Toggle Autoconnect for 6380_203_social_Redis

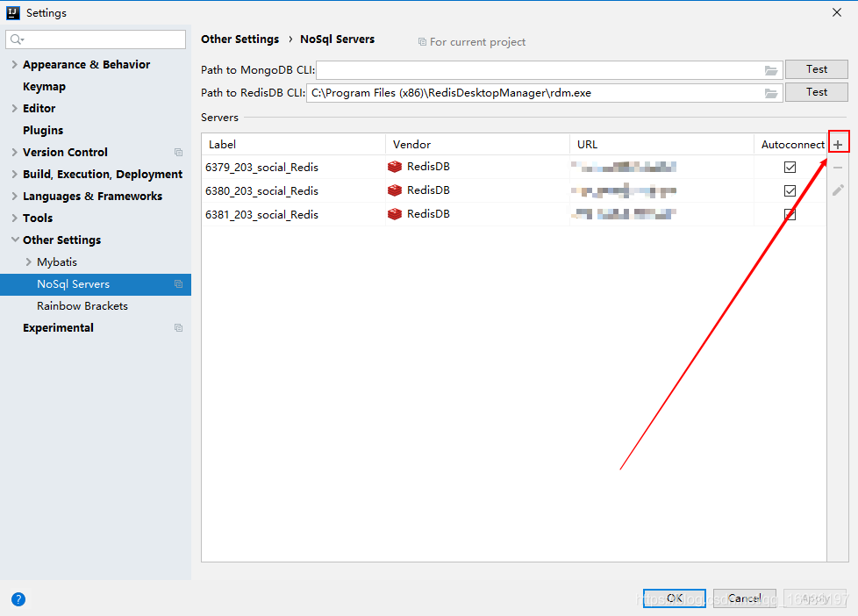(790, 190)
